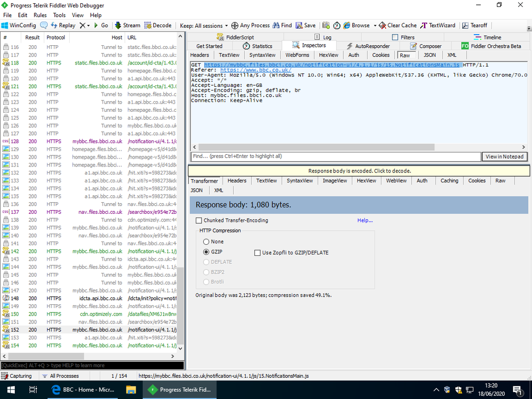The width and height of the screenshot is (532, 399).
Task: Open the File menu
Action: coord(7,15)
